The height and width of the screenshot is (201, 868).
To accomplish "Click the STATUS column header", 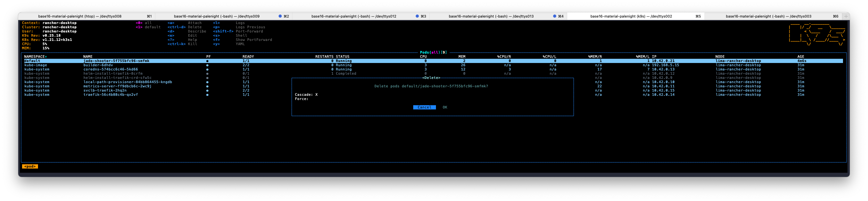I will (x=342, y=57).
